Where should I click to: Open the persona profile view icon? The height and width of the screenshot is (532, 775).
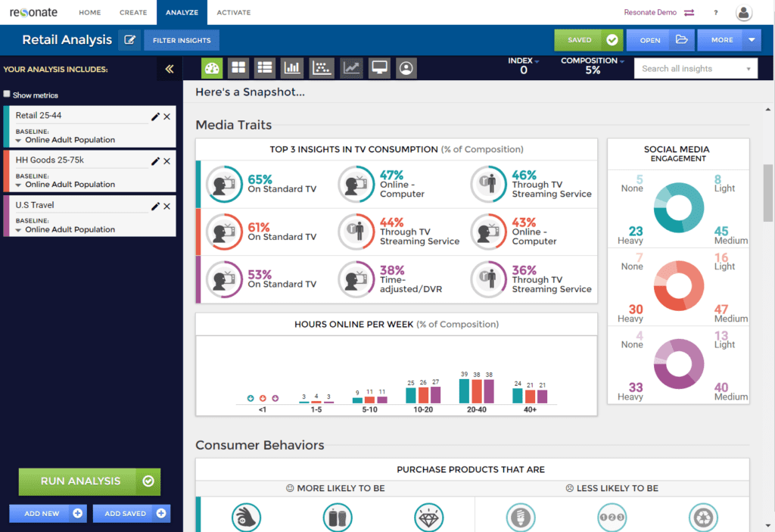click(x=406, y=68)
